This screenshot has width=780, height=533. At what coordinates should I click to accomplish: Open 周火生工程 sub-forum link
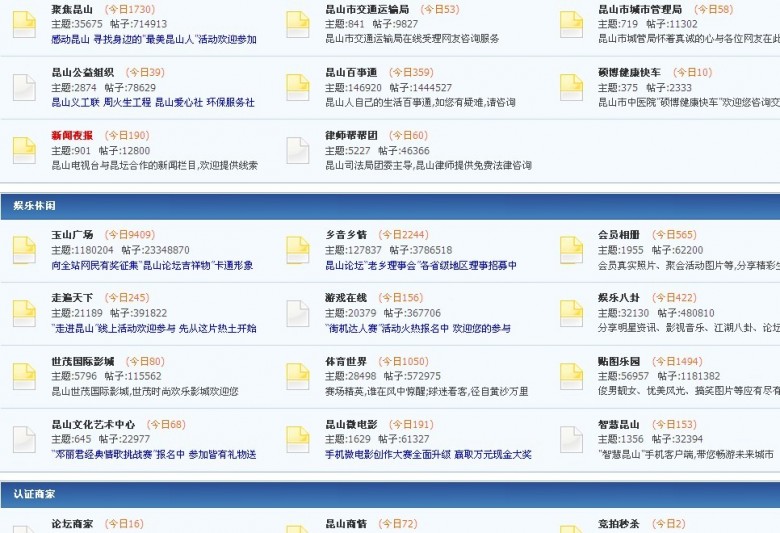(126, 102)
